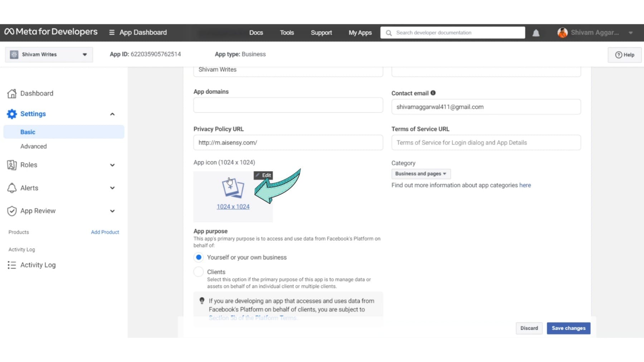This screenshot has height=362, width=644.
Task: Click the Add Product link
Action: coord(105,232)
